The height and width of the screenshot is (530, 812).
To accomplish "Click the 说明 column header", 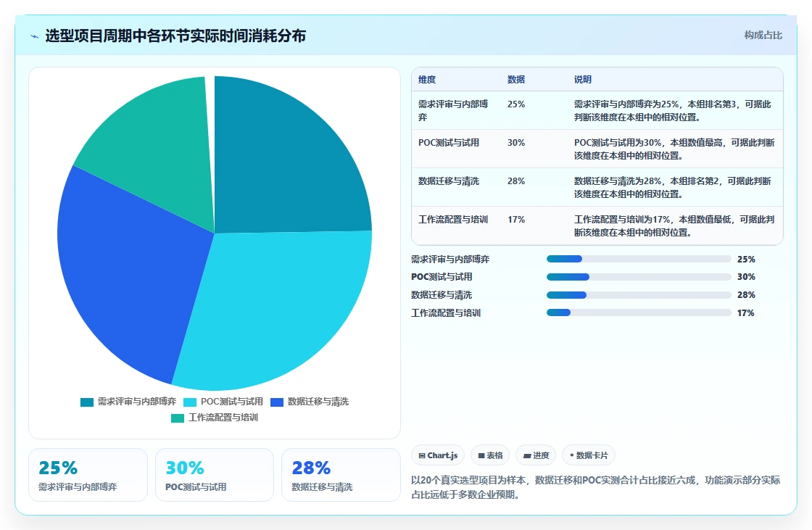I will (583, 79).
